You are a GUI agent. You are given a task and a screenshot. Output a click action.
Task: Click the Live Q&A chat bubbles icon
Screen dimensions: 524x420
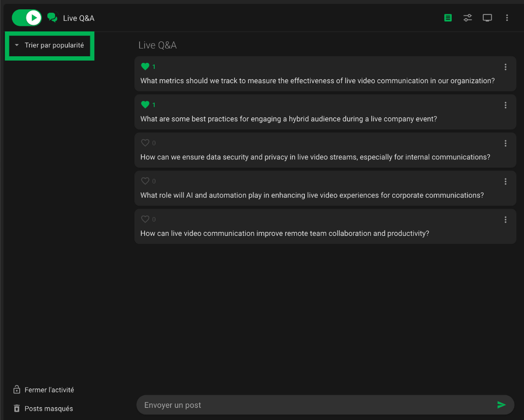coord(52,18)
